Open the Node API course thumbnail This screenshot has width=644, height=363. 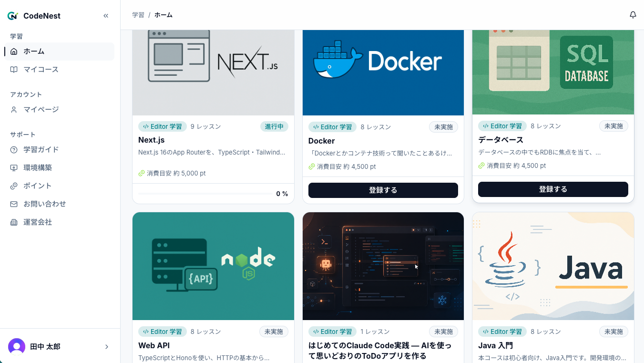click(x=213, y=266)
